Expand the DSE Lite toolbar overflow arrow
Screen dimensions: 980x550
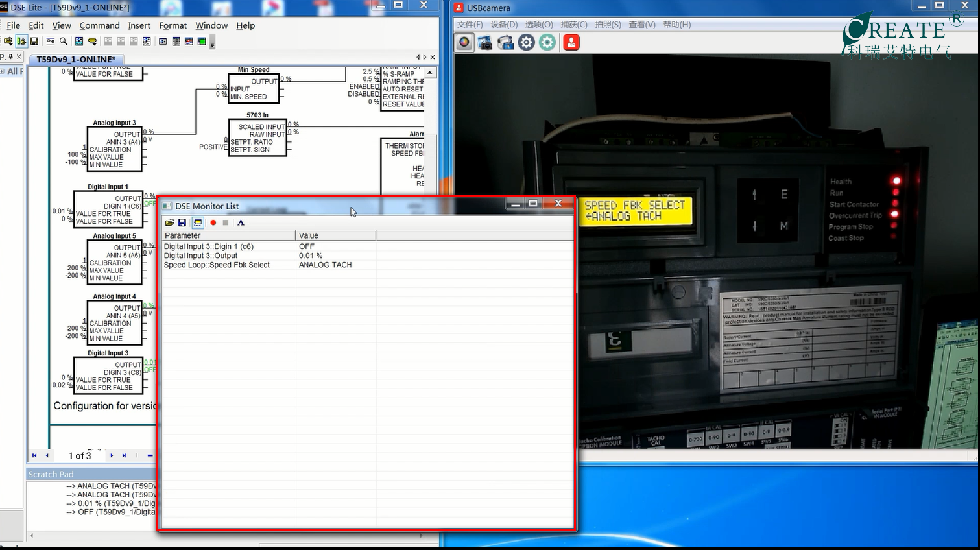pyautogui.click(x=213, y=43)
